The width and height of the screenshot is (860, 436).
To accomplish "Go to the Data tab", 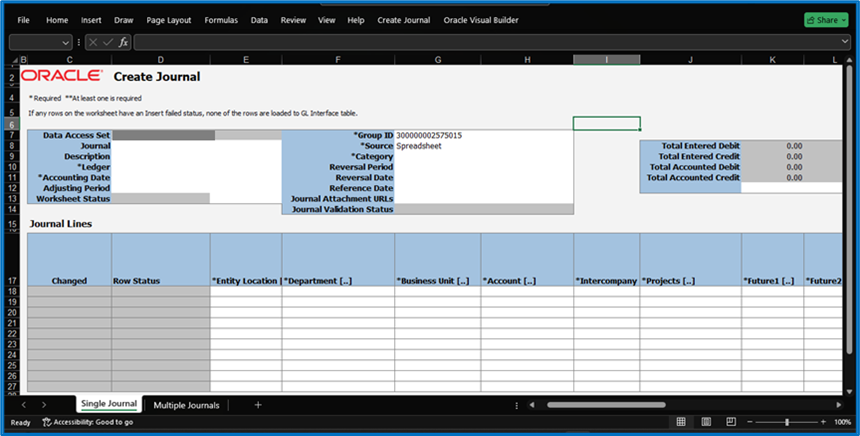I will click(x=259, y=20).
